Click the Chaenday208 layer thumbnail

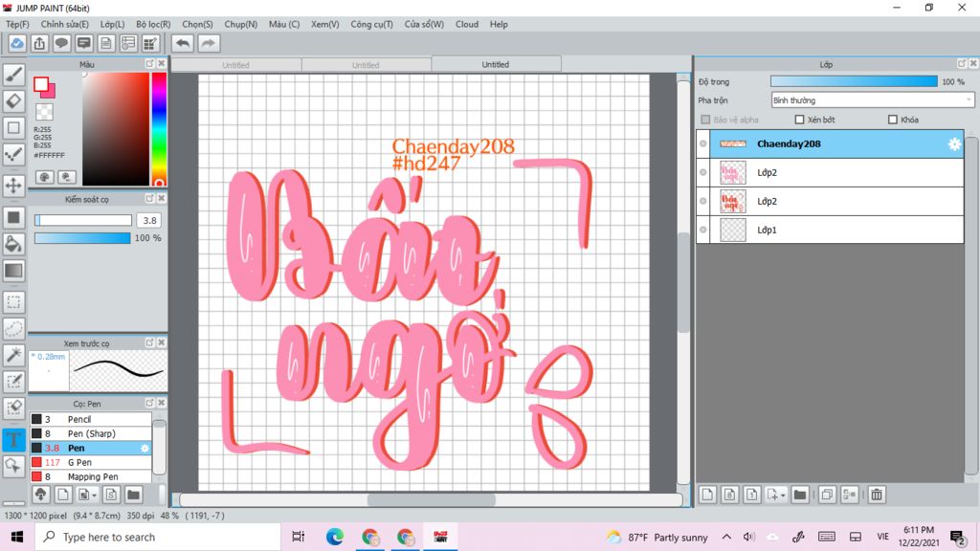pos(732,143)
